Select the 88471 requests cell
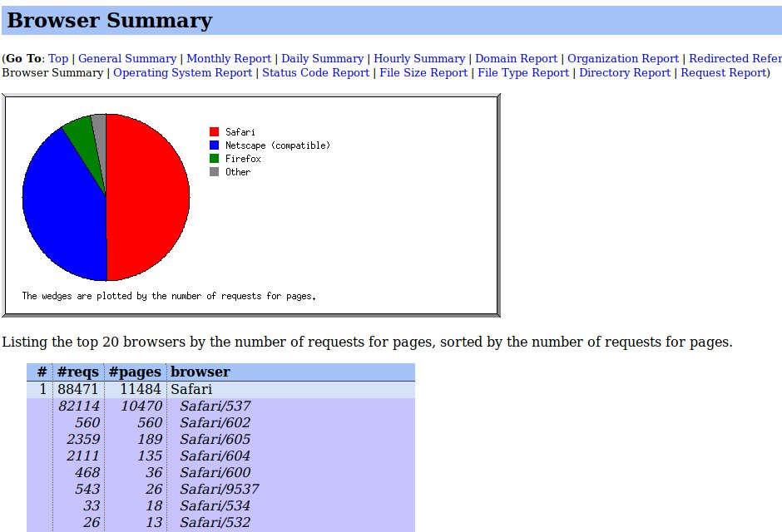Viewport: 782px width, 532px height. (x=78, y=390)
